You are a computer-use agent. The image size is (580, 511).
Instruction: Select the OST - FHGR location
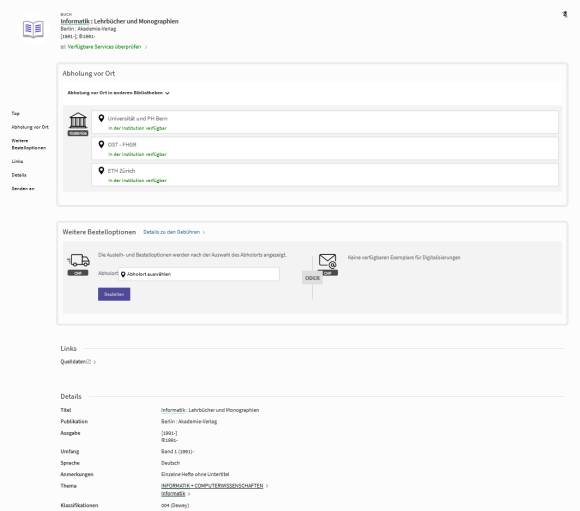click(x=325, y=149)
